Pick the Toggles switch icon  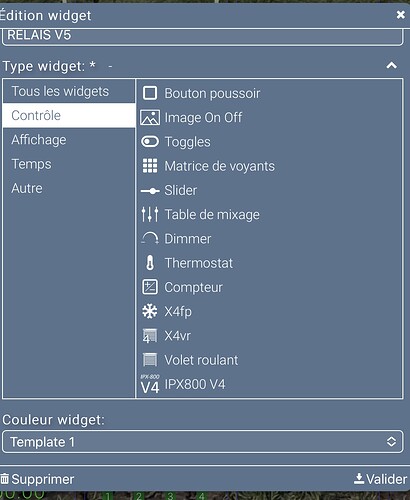(150, 142)
